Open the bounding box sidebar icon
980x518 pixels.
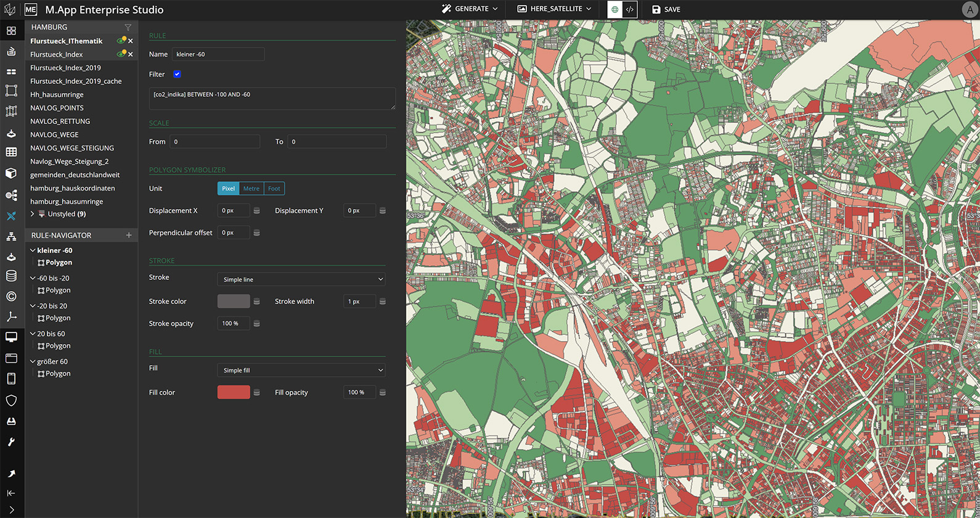pos(11,91)
